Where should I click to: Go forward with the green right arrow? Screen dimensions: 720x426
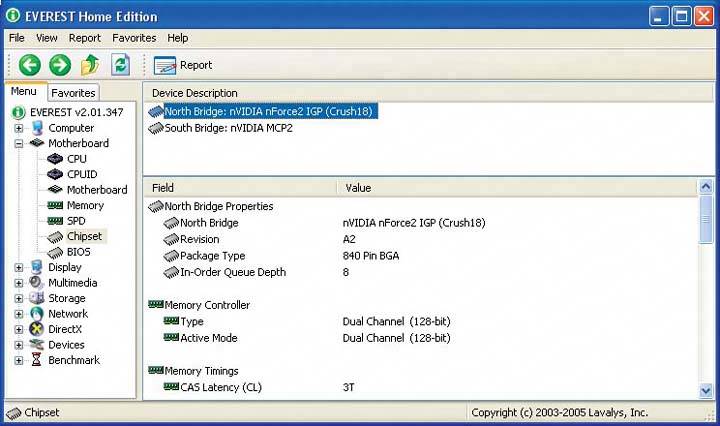[x=60, y=65]
